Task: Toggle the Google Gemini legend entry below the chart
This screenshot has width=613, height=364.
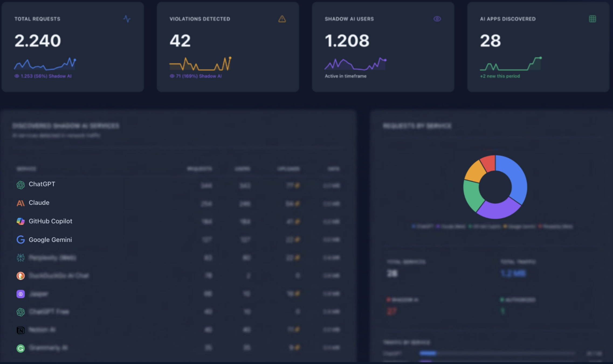Action: 520,226
